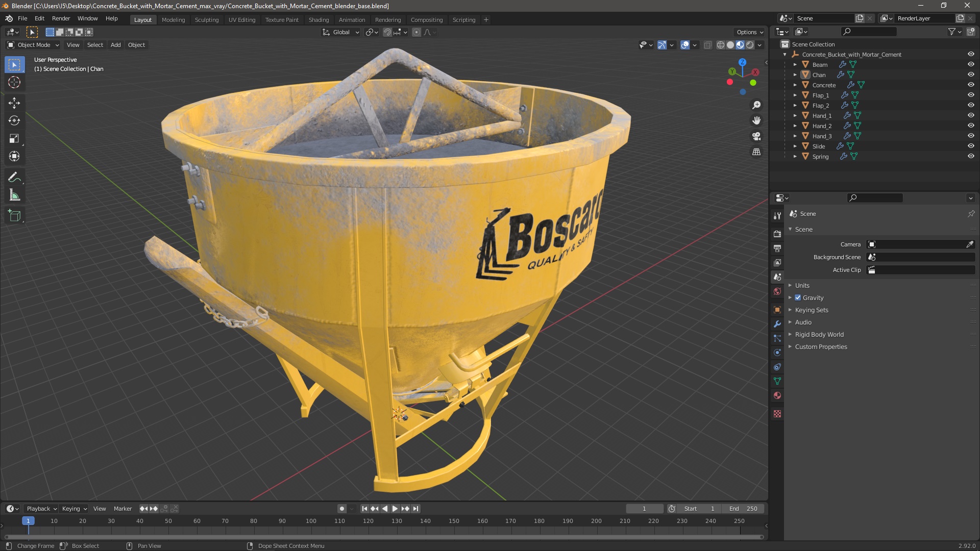980x551 pixels.
Task: Toggle the Gravity checkbox
Action: coord(798,297)
